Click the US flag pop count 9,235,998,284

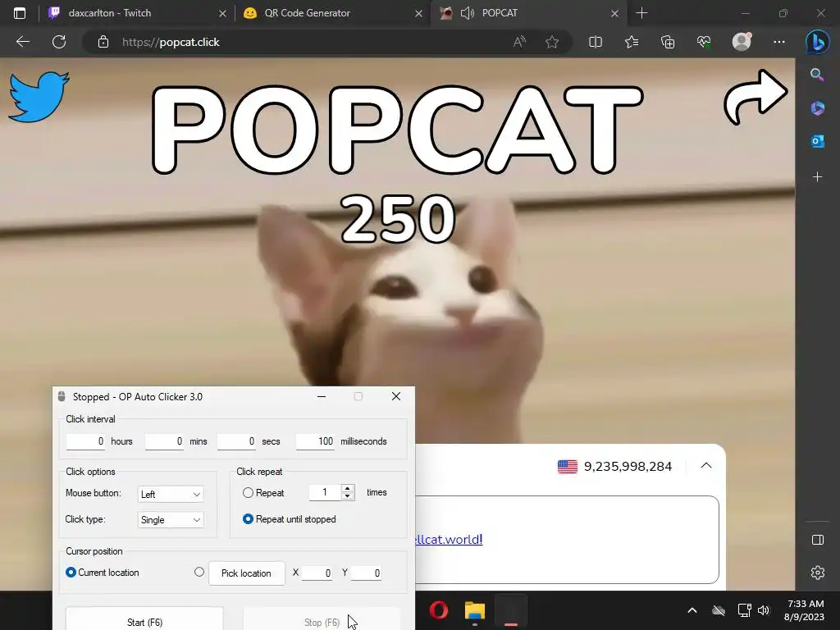pos(614,467)
